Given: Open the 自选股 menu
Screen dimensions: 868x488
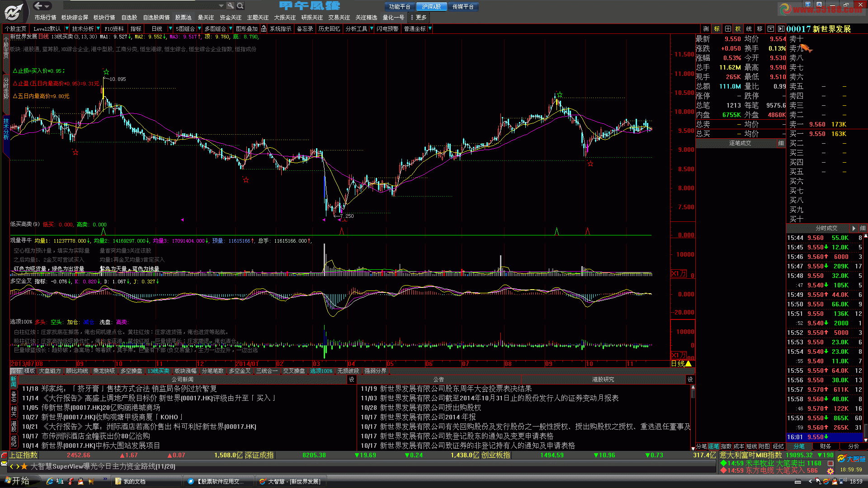Looking at the screenshot, I should (x=129, y=17).
